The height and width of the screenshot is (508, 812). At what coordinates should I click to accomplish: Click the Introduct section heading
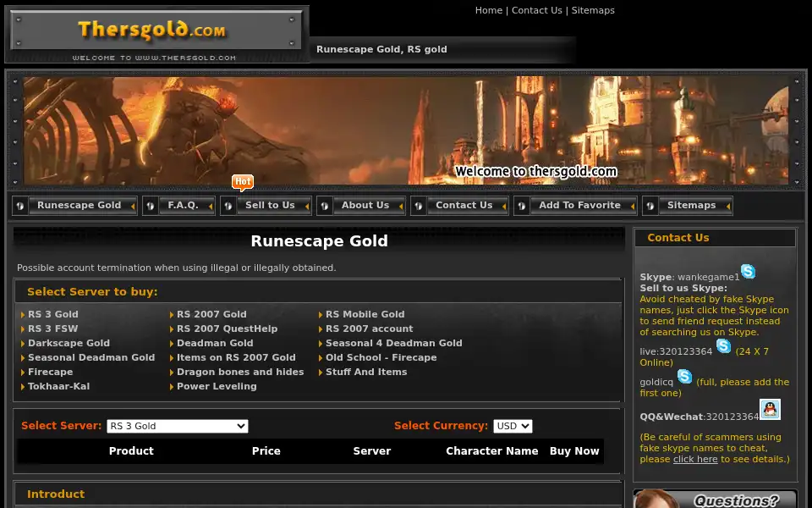point(56,494)
